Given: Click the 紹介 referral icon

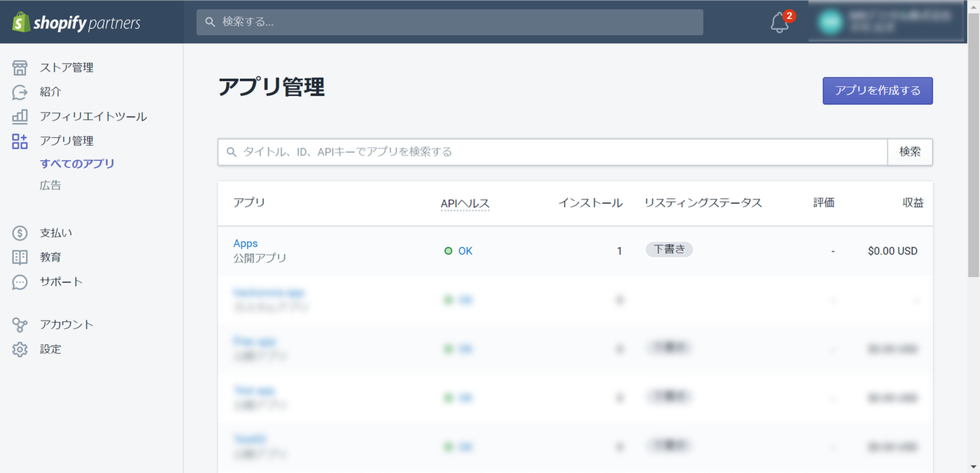Looking at the screenshot, I should click(20, 92).
